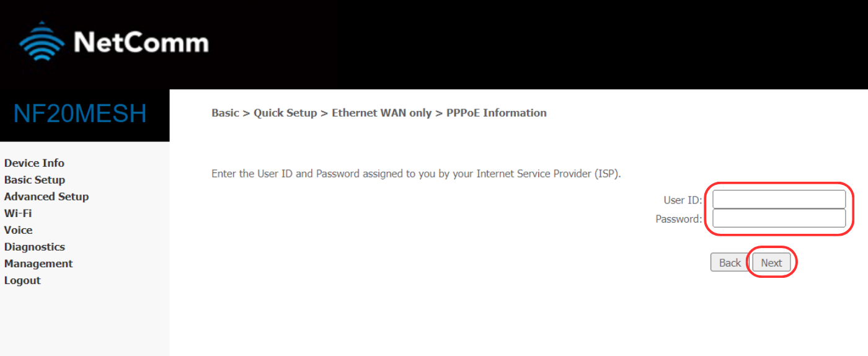
Task: Click "PPPoE Information" breadcrumb text
Action: (x=496, y=113)
